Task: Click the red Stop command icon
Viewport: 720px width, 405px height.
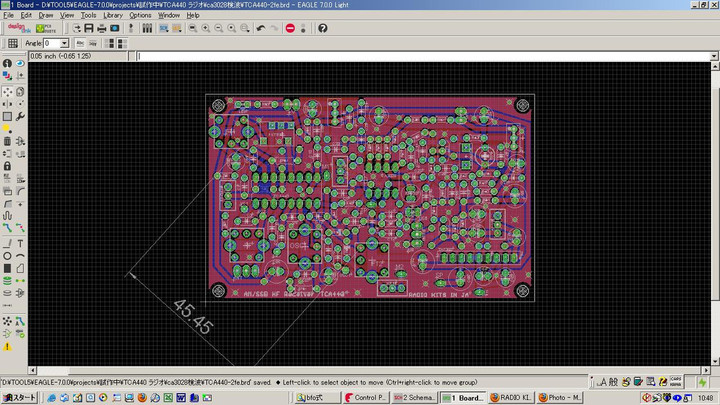Action: coord(290,28)
